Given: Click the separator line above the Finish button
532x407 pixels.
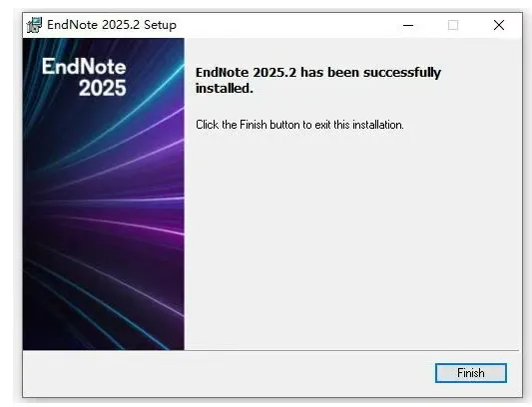Looking at the screenshot, I should click(x=271, y=350).
